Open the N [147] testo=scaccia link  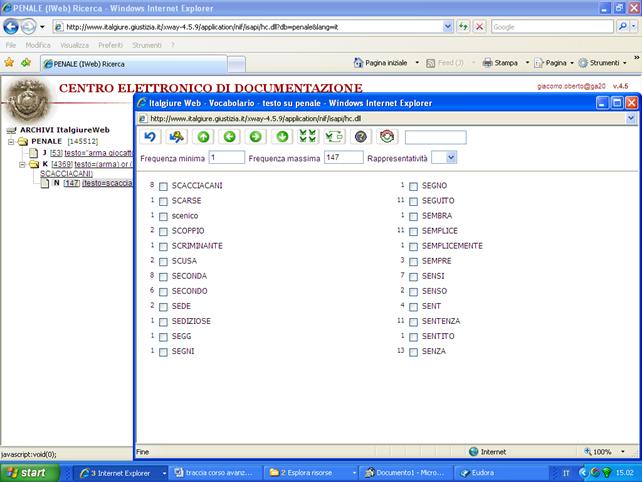pyautogui.click(x=107, y=183)
